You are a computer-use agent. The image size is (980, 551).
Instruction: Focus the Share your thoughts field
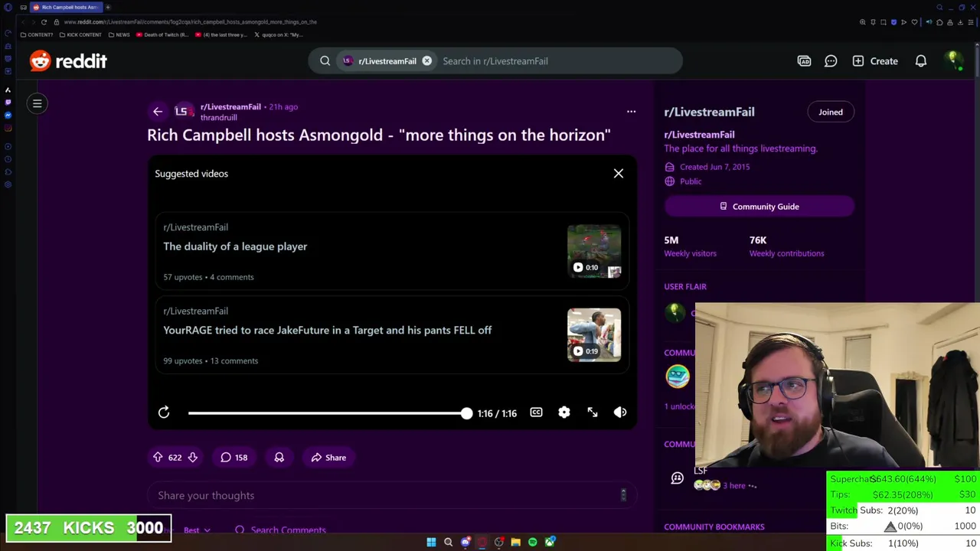click(x=392, y=495)
